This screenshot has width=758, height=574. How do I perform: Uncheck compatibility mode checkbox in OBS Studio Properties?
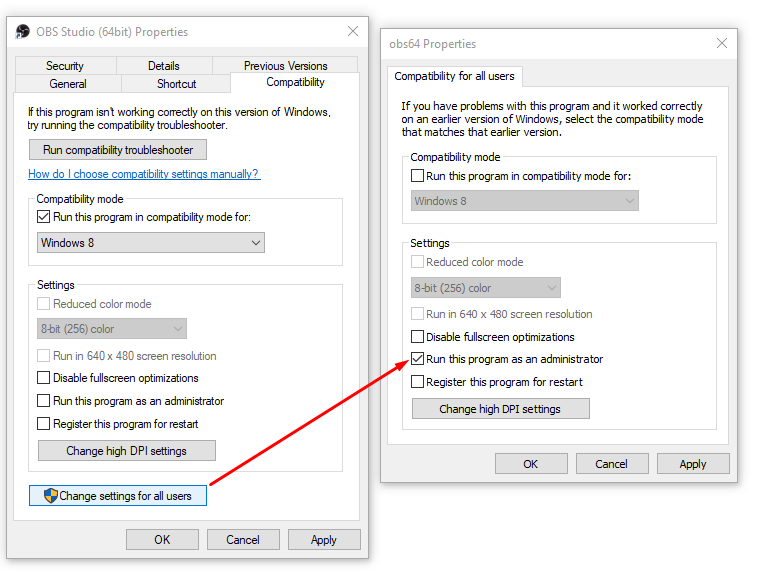(x=44, y=216)
